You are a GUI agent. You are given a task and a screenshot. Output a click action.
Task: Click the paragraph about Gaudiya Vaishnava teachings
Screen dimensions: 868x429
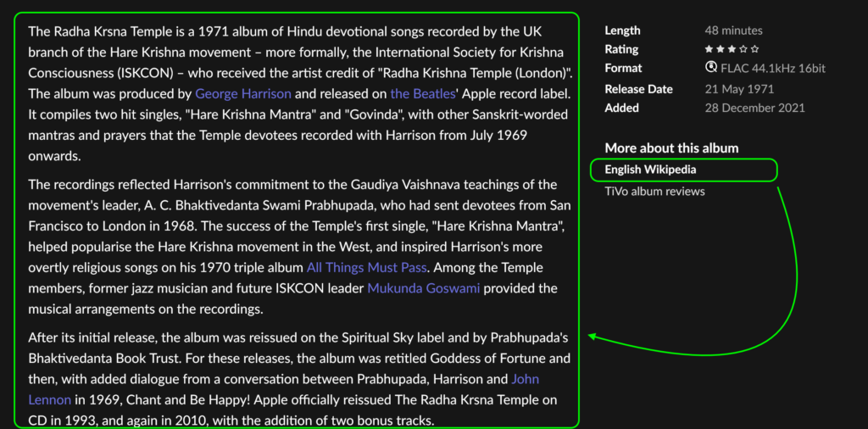pyautogui.click(x=299, y=247)
